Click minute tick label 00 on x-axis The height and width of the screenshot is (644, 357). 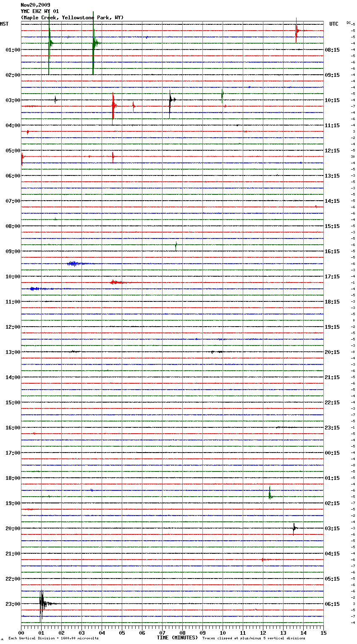click(x=21, y=633)
